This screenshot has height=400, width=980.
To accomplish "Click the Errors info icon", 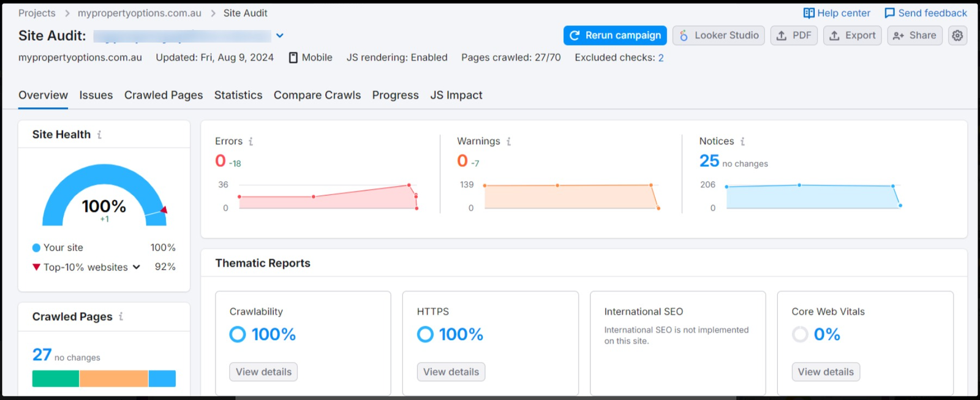I will pyautogui.click(x=251, y=142).
